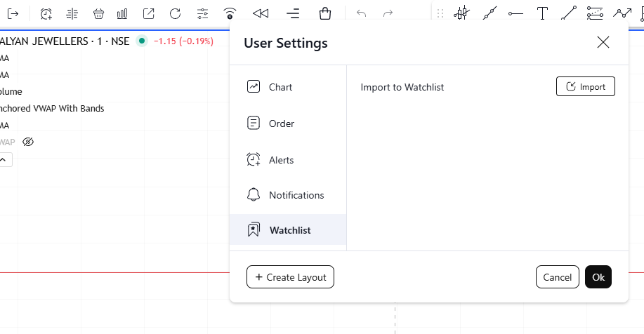The image size is (644, 334).
Task: Click the compare symbols icon
Action: click(72, 14)
